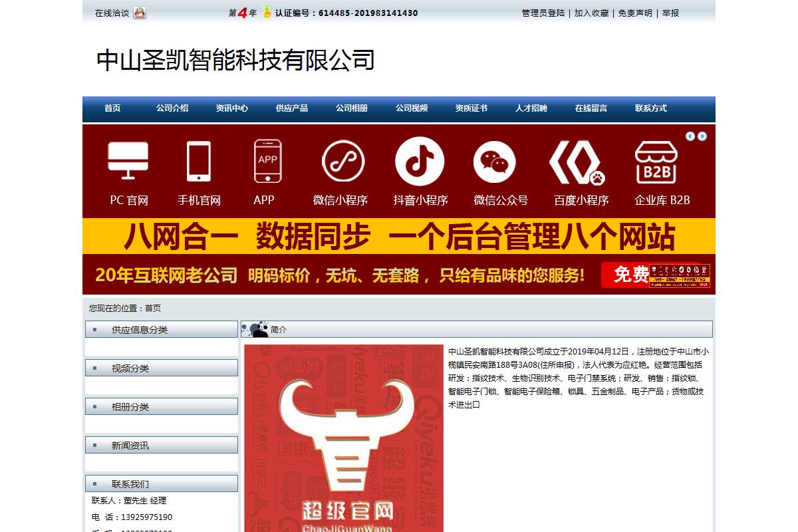Screen dimensions: 798x532
Task: Click the gold medal certification icon
Action: (x=267, y=13)
